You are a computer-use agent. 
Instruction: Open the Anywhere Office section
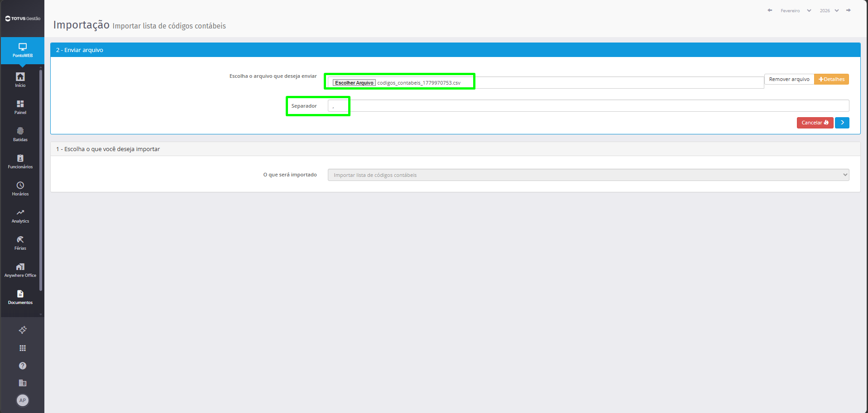(x=20, y=270)
